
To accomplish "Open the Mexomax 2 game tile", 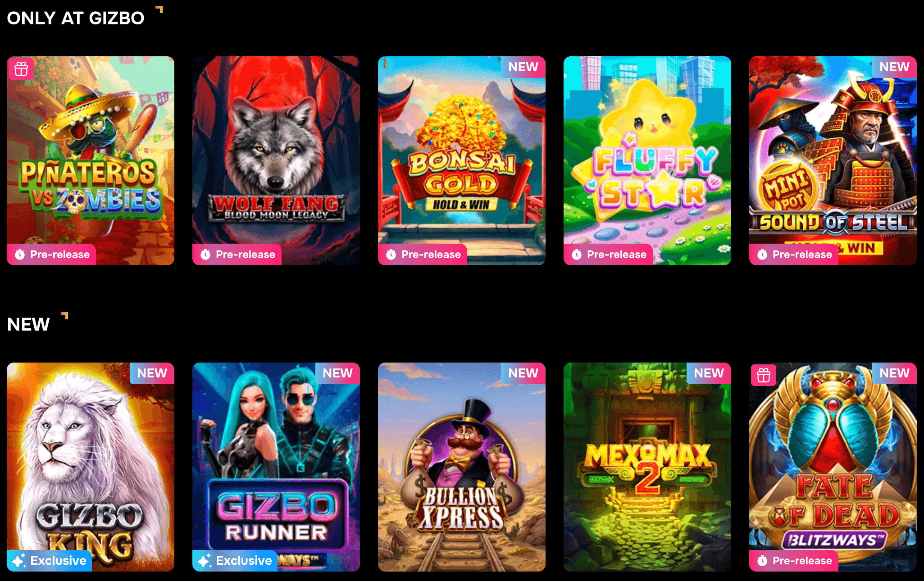I will coord(647,467).
